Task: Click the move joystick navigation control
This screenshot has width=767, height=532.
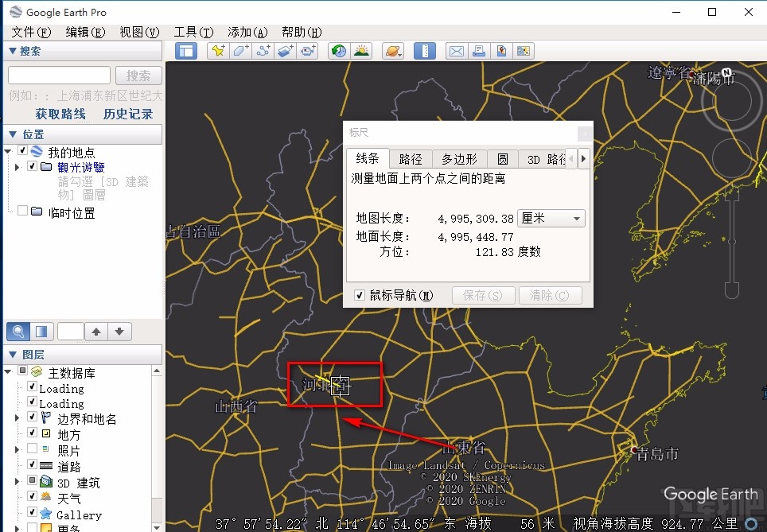Action: point(731,157)
